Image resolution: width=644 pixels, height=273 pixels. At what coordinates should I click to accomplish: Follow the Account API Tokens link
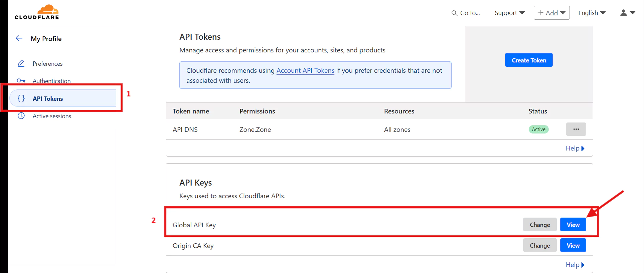305,70
